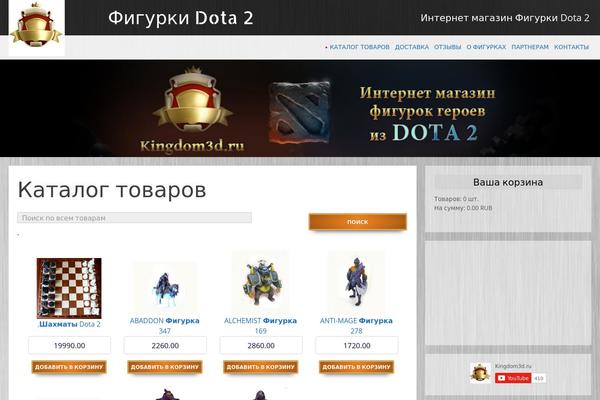Viewport: 600px width, 400px height.
Task: Click the Kingdom3d.ru channel avatar
Action: pos(481,372)
